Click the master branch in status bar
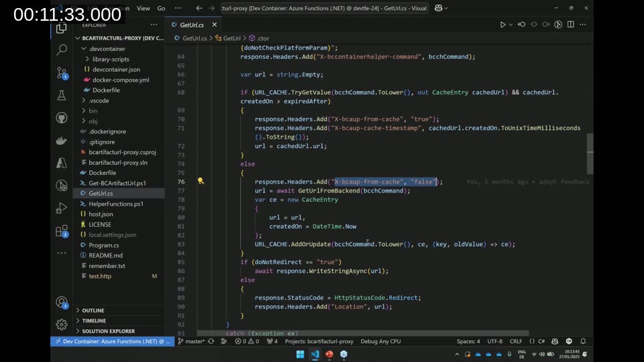The height and width of the screenshot is (362, 644). 191,341
